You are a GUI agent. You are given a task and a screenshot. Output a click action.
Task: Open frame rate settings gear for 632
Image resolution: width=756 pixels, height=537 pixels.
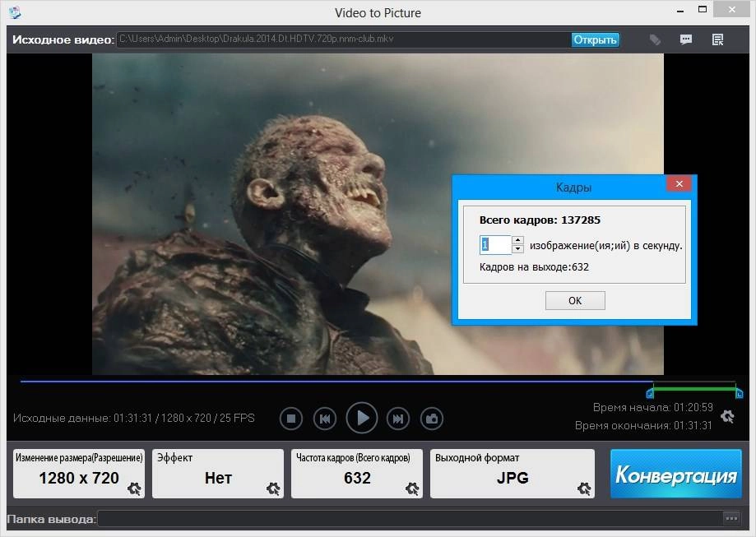pyautogui.click(x=412, y=488)
